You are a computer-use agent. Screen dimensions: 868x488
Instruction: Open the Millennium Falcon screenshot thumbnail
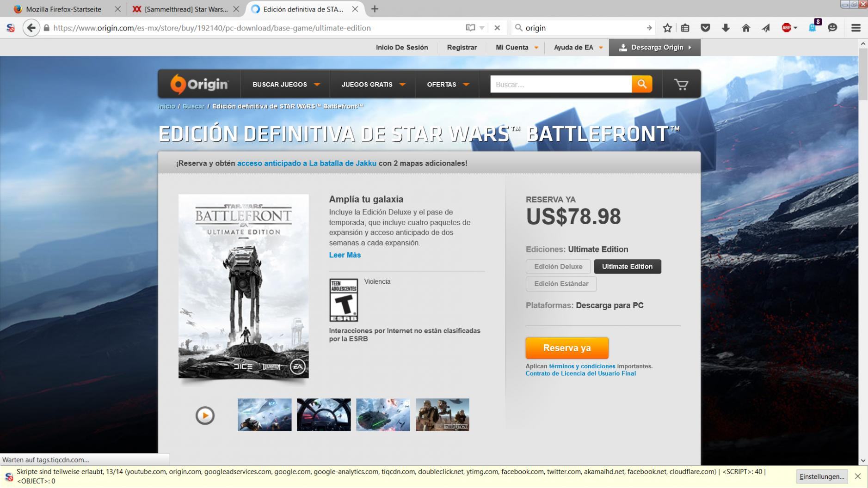tap(383, 415)
